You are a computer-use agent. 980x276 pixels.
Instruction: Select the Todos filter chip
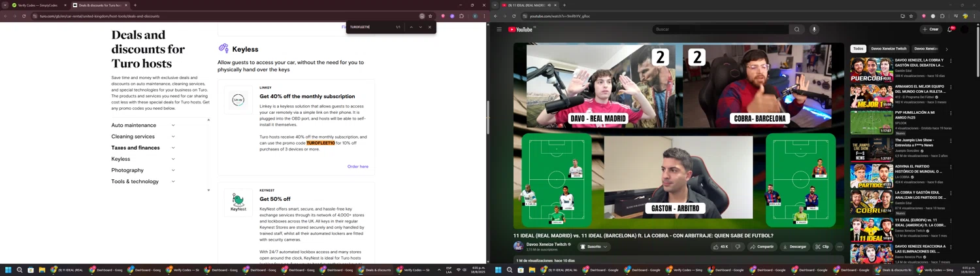tap(858, 48)
